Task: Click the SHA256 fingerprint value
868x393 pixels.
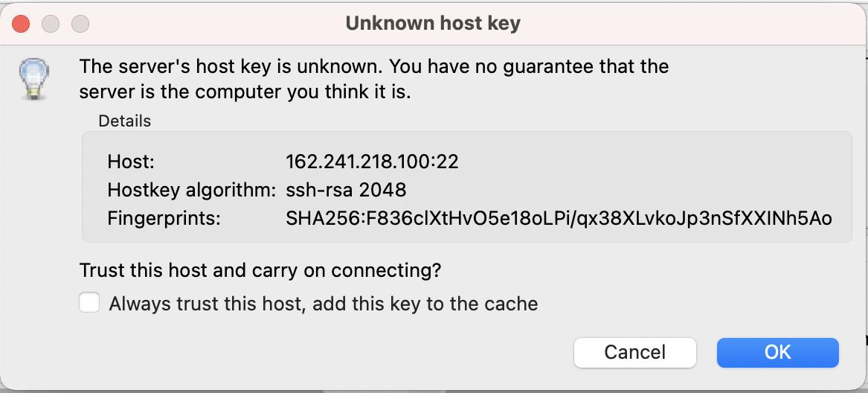Action: (558, 219)
